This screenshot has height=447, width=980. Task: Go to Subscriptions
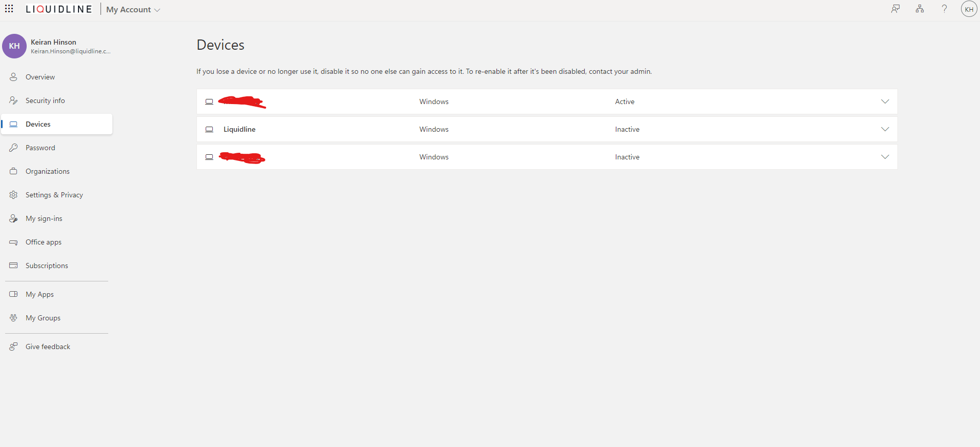tap(56, 266)
